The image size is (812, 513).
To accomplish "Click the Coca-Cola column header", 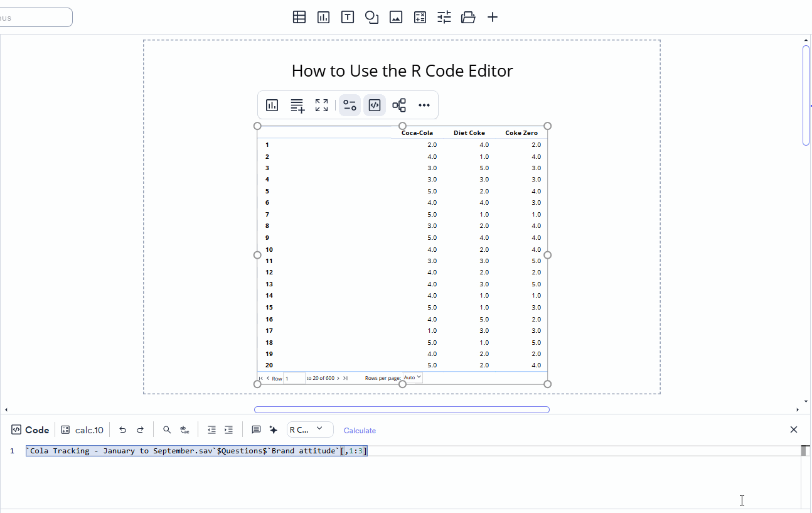I will tap(417, 133).
